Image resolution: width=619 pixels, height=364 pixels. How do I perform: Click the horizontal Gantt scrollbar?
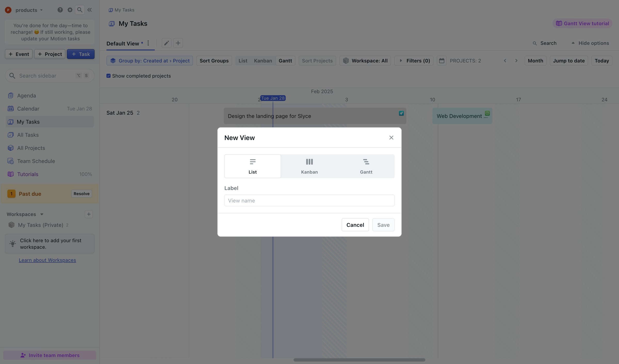coord(359,360)
